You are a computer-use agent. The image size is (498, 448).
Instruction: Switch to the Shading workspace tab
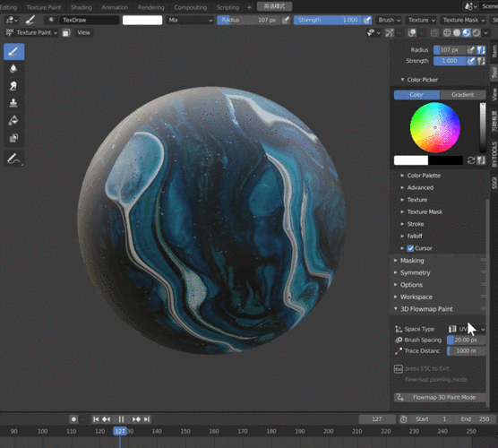(81, 7)
